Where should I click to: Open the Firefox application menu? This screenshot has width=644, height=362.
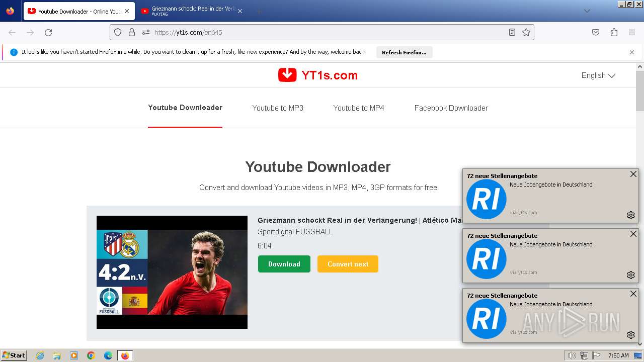632,32
